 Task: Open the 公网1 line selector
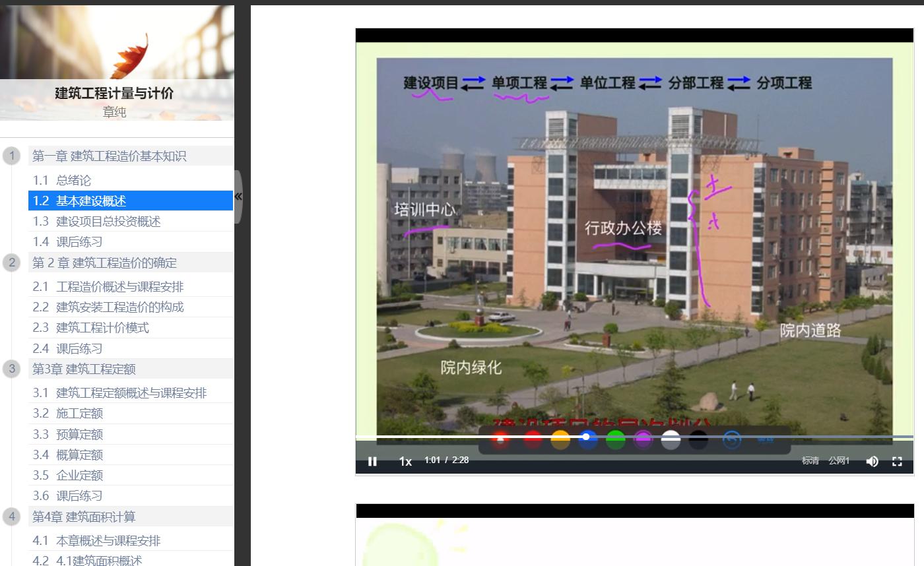840,460
